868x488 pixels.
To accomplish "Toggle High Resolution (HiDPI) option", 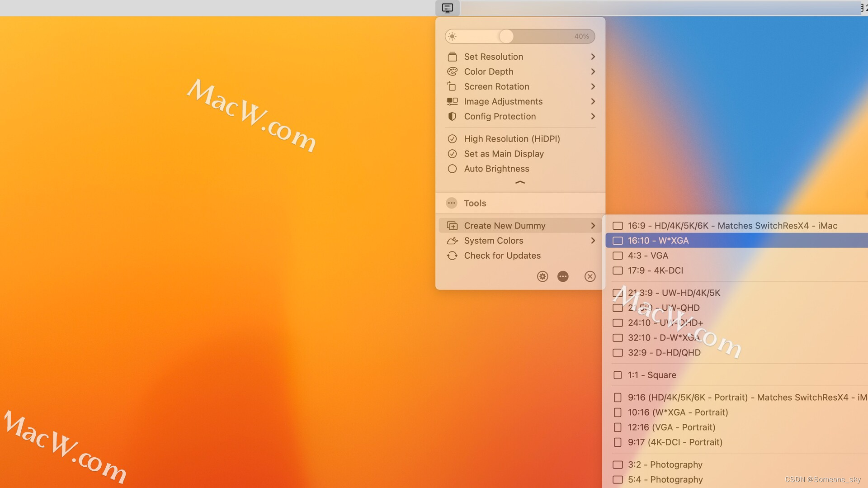I will click(520, 139).
